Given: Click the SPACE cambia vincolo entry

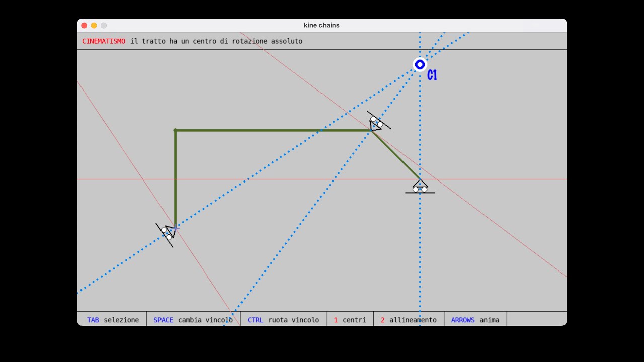Looking at the screenshot, I should (x=193, y=320).
